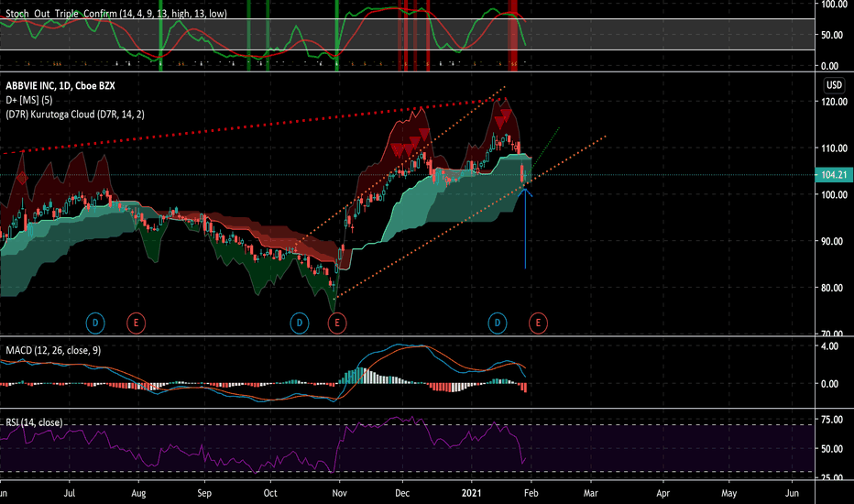854x504 pixels.
Task: Click the earnings marker near November
Action: click(x=336, y=323)
